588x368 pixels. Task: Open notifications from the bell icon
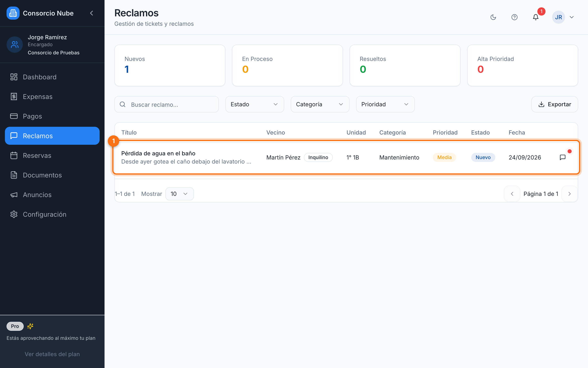(x=536, y=17)
